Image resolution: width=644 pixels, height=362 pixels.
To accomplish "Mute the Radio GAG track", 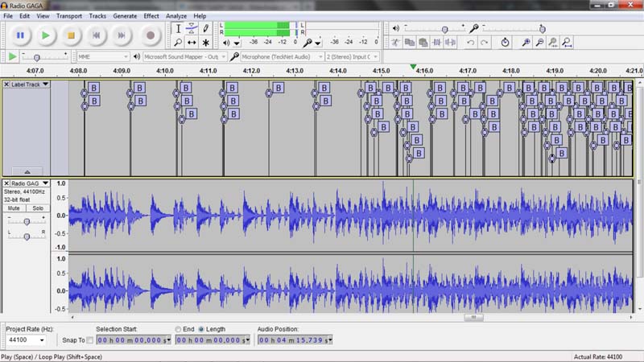I will (14, 208).
